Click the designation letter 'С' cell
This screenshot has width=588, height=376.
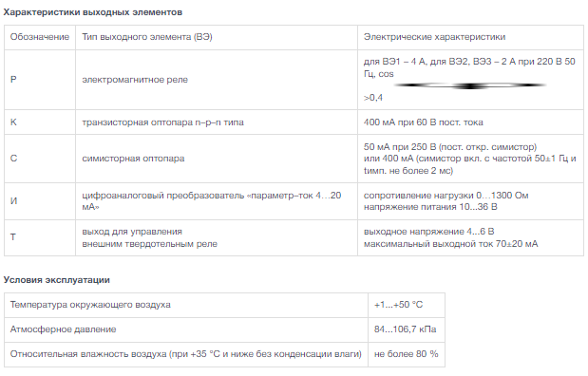[x=40, y=159]
